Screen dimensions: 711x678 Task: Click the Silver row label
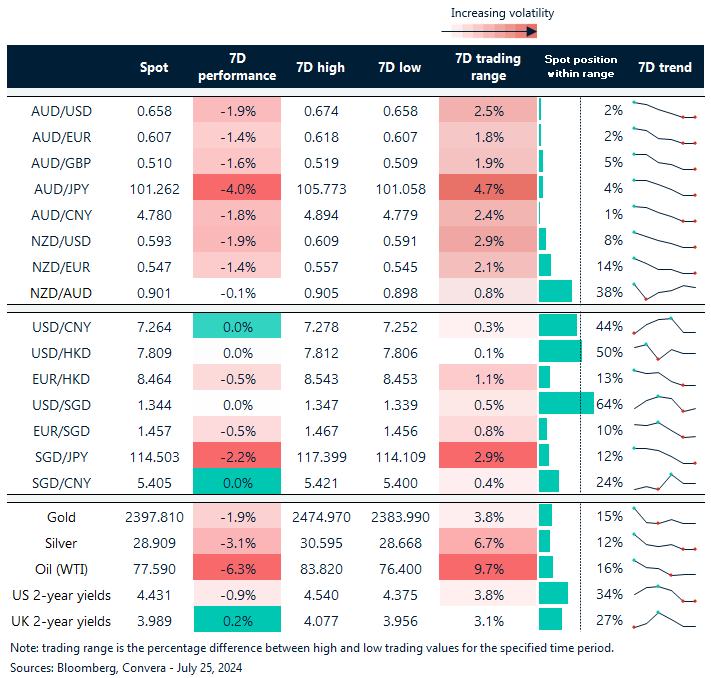pos(61,543)
